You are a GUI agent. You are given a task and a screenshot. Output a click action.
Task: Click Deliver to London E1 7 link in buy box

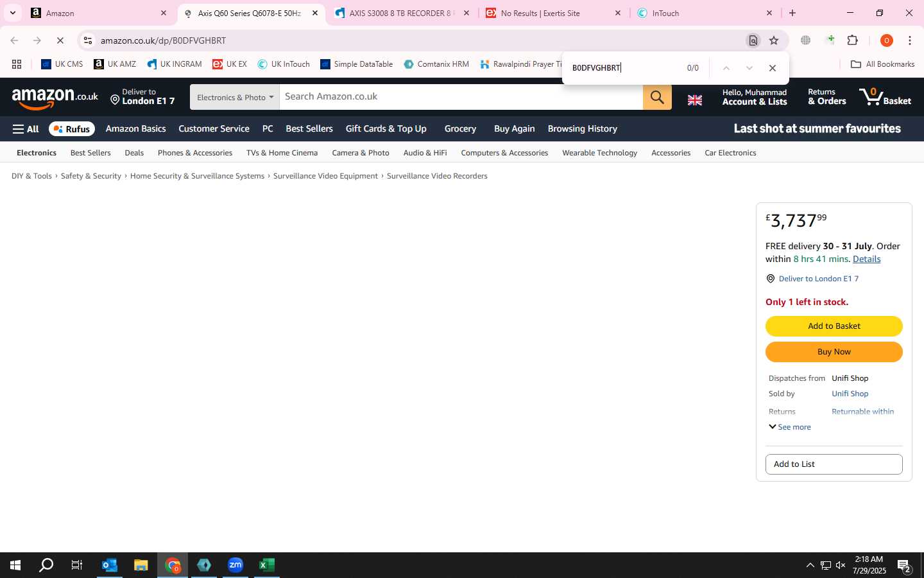pyautogui.click(x=818, y=279)
